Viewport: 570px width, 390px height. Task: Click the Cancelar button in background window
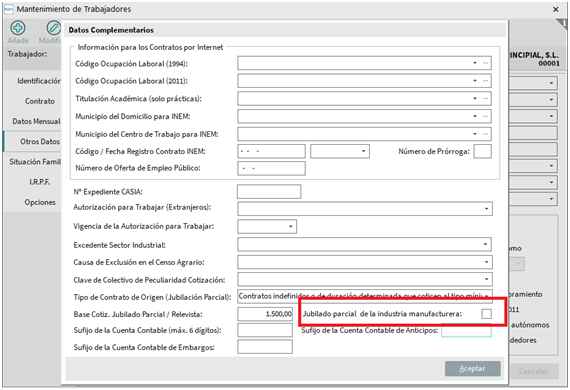pyautogui.click(x=533, y=371)
